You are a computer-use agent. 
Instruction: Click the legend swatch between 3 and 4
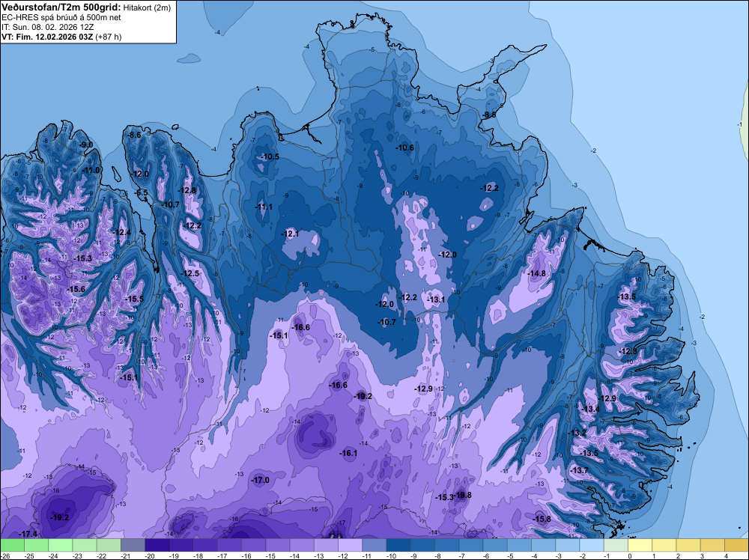tap(713, 545)
